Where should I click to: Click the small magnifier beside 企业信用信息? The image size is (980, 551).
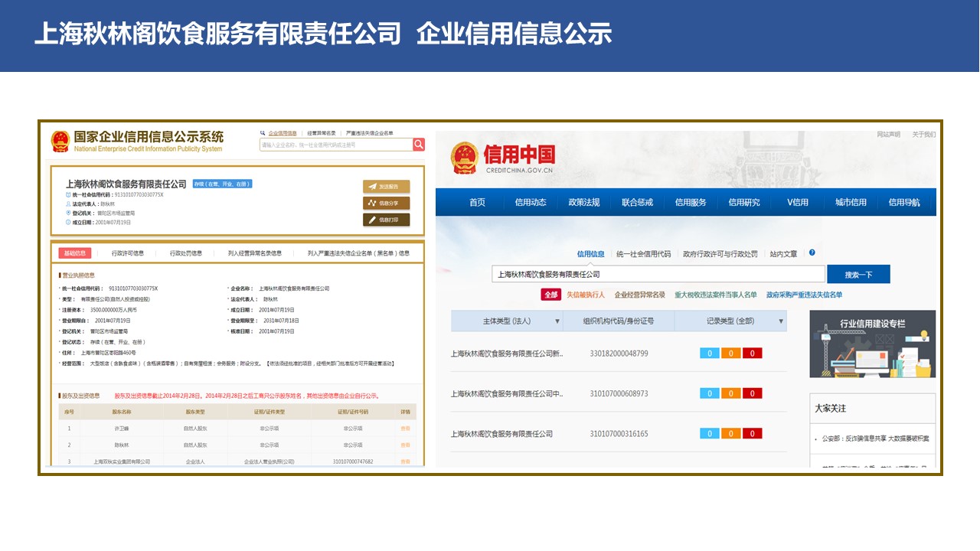point(263,133)
